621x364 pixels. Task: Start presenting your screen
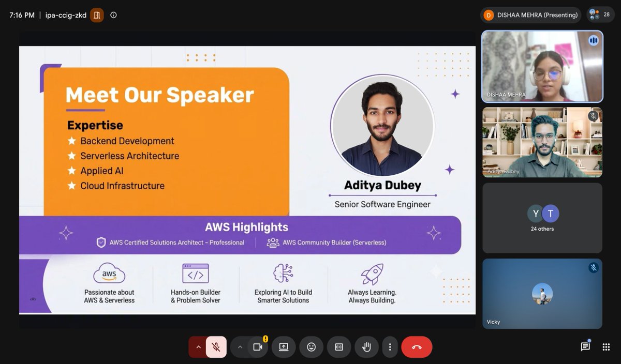[x=284, y=347]
